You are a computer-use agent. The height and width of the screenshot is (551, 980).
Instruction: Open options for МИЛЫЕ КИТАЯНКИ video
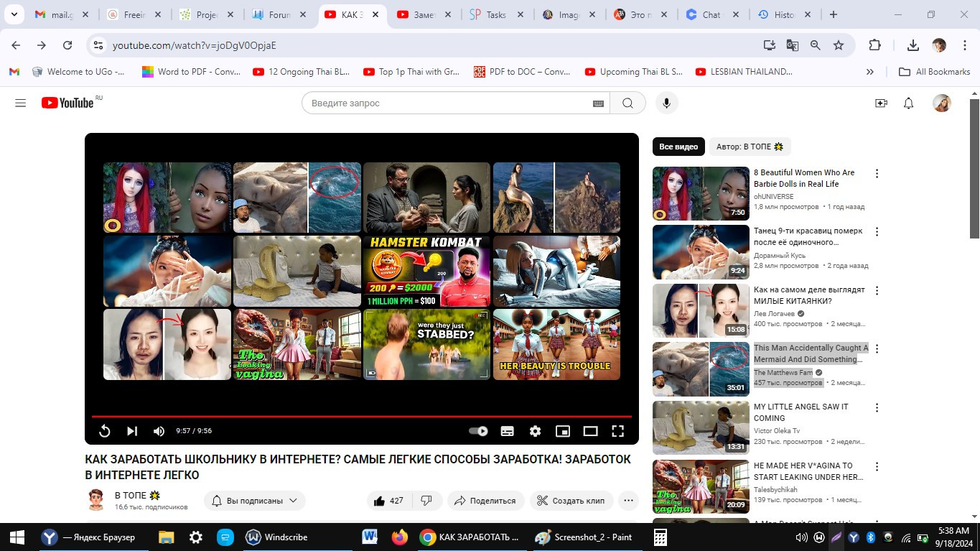(x=877, y=290)
